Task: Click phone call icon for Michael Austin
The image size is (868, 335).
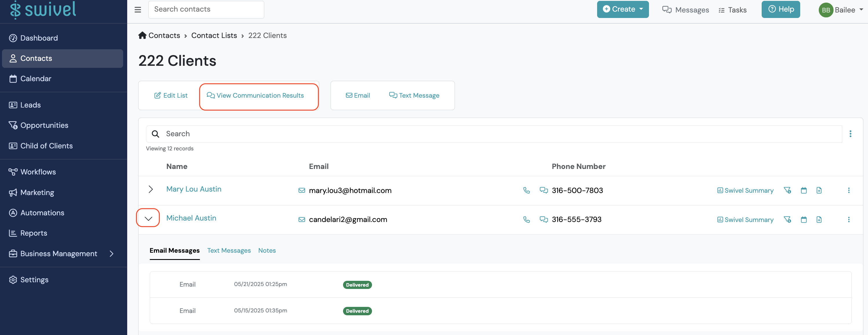Action: pyautogui.click(x=526, y=219)
